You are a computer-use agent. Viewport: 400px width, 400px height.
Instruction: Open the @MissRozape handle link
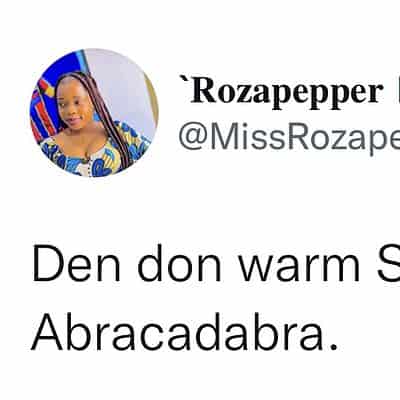[x=289, y=138]
